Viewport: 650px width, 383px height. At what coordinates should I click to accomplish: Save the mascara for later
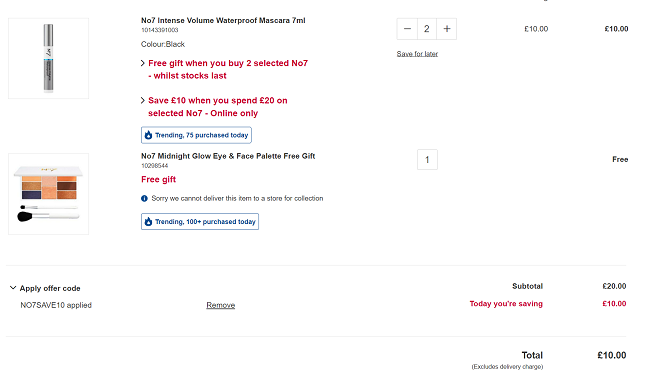click(417, 54)
